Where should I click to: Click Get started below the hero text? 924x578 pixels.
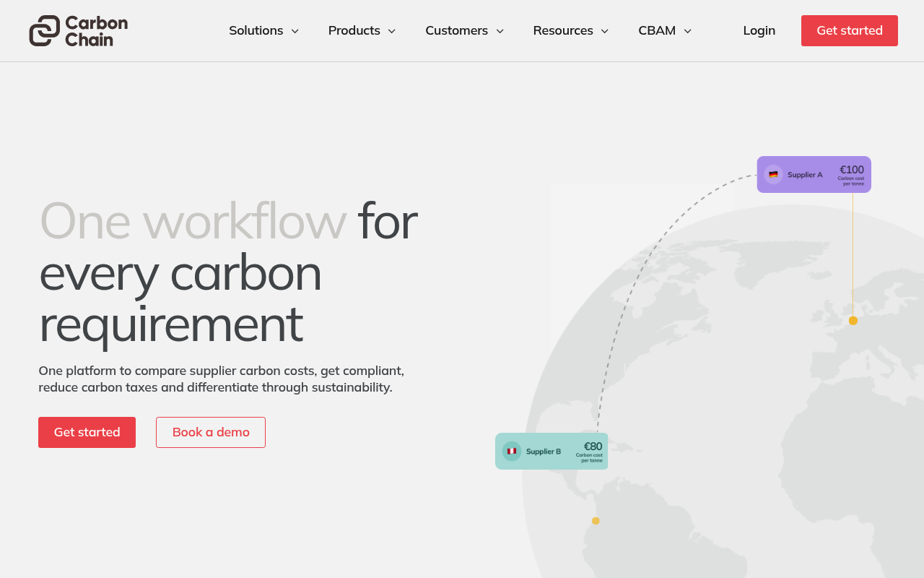point(87,432)
